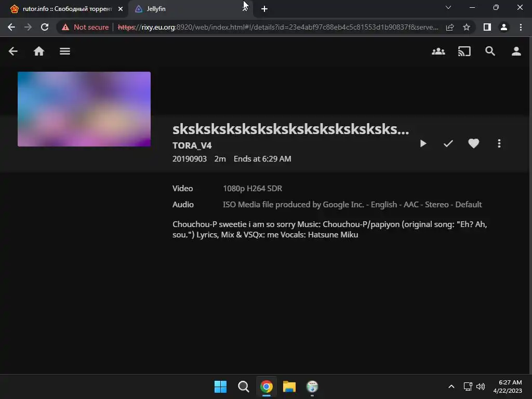The width and height of the screenshot is (532, 399).
Task: Open the item's more options menu
Action: click(499, 143)
